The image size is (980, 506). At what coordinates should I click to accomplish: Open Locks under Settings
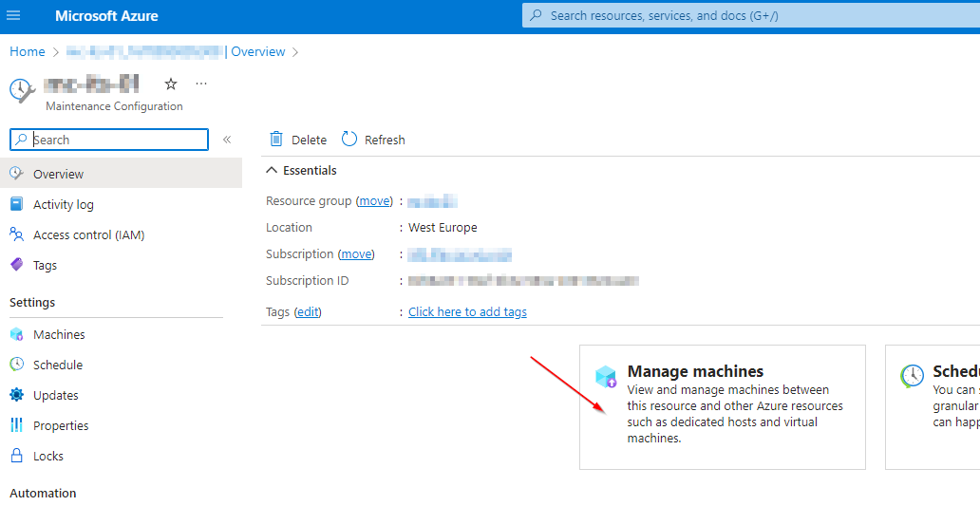tap(48, 456)
